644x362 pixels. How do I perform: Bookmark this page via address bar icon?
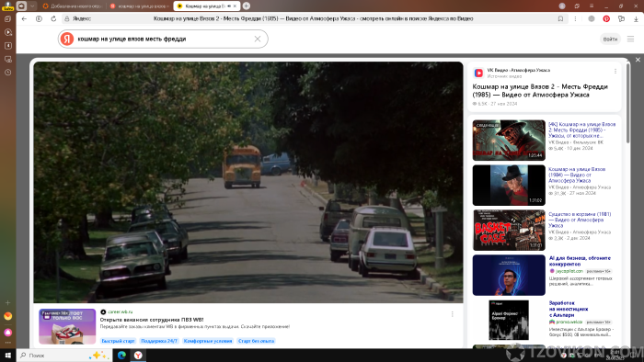(x=560, y=19)
